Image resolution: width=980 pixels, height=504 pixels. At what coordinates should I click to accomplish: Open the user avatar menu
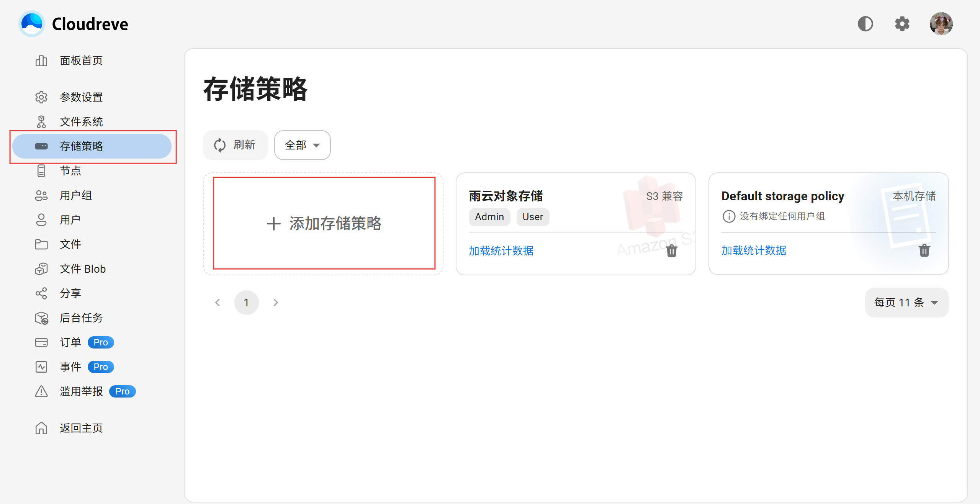(x=941, y=24)
